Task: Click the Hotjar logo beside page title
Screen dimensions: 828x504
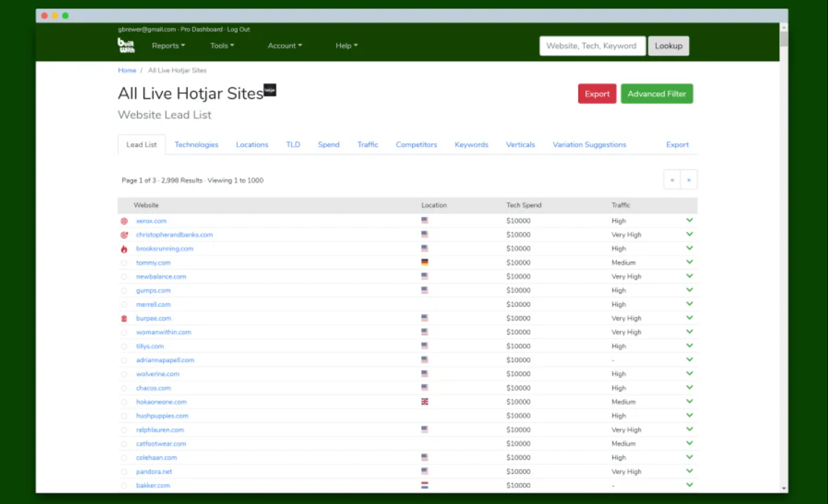Action: tap(270, 90)
